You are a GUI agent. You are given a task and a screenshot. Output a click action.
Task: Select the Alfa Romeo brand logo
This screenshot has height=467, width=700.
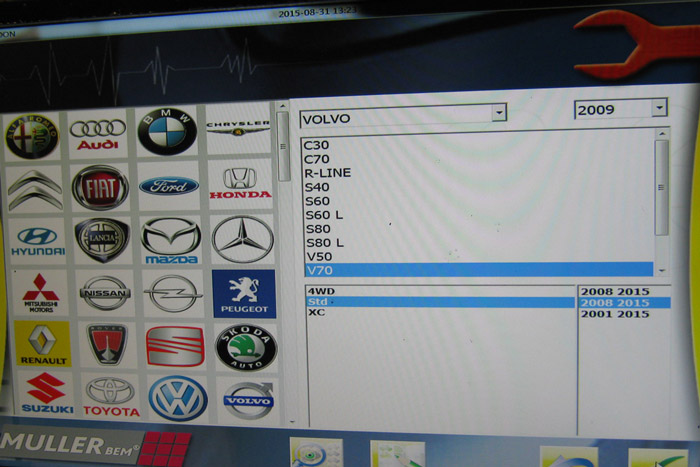(x=32, y=136)
